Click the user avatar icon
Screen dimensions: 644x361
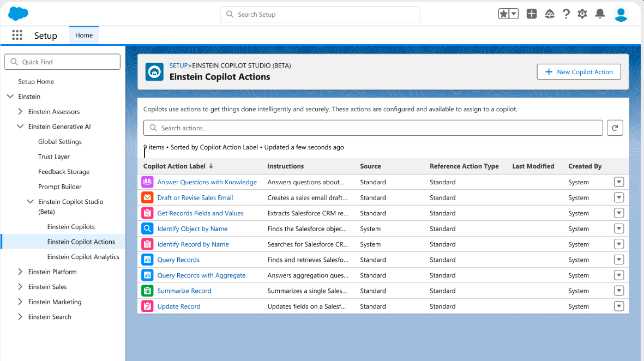(x=621, y=15)
